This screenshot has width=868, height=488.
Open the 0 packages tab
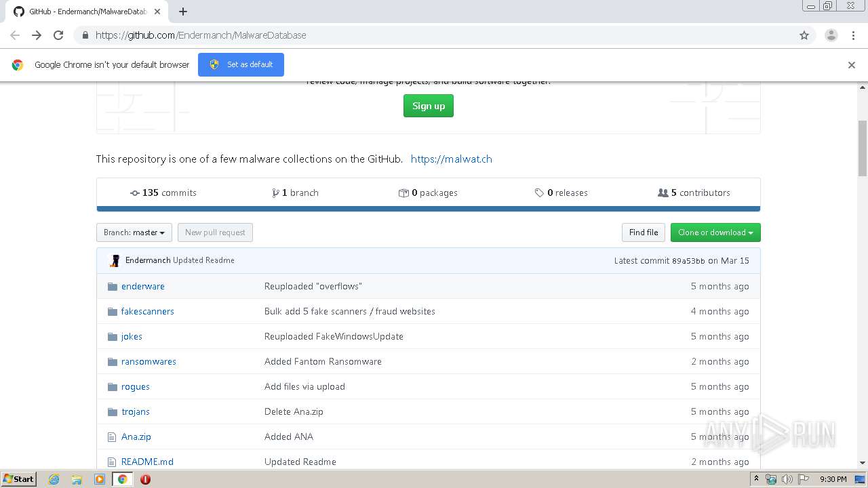[x=428, y=193]
